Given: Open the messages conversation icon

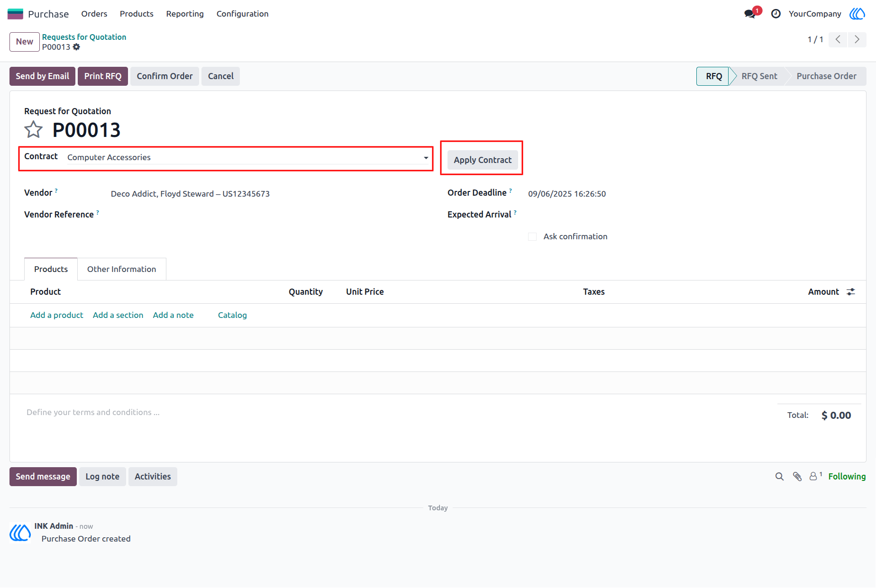Looking at the screenshot, I should pyautogui.click(x=749, y=14).
